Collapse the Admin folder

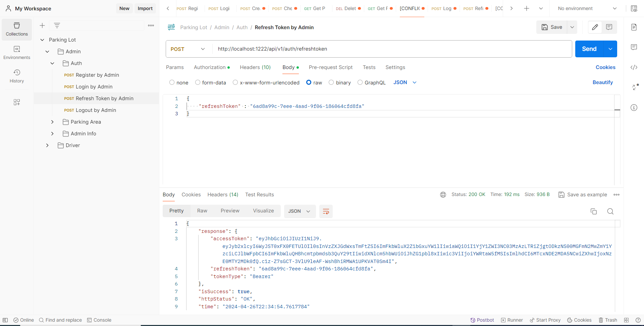47,52
